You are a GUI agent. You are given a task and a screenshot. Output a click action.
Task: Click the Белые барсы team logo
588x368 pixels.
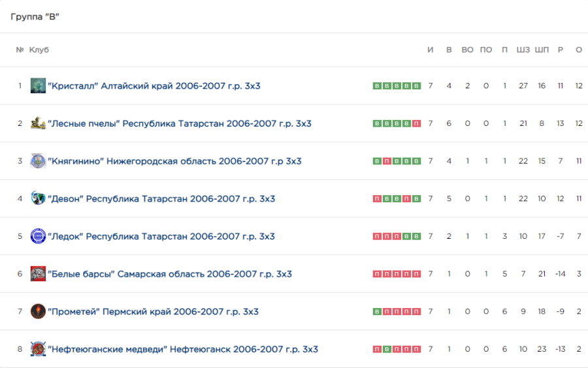click(38, 274)
